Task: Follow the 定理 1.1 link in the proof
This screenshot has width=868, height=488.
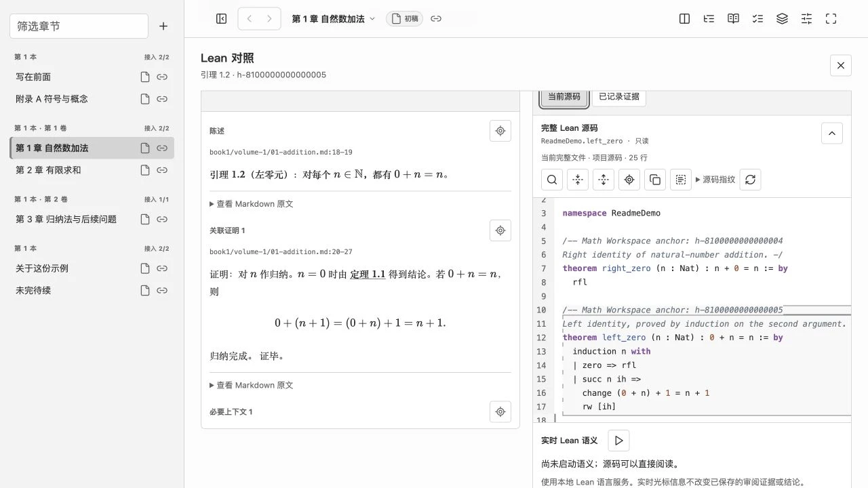Action: pyautogui.click(x=368, y=274)
